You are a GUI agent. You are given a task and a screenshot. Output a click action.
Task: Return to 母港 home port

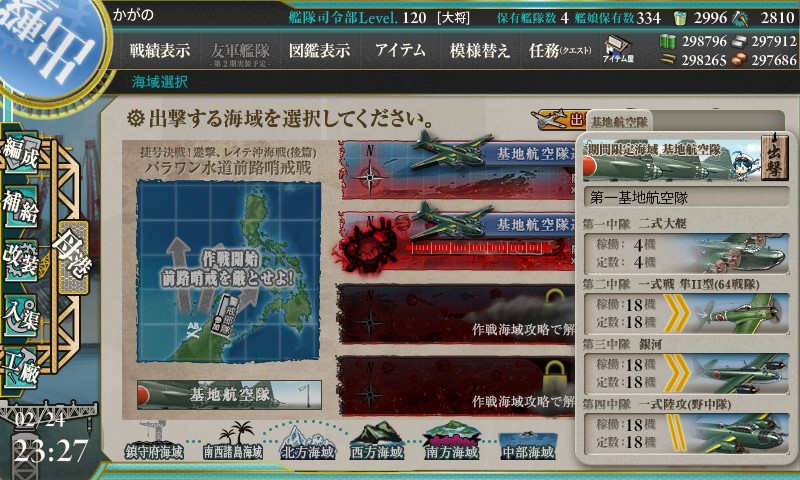point(73,257)
